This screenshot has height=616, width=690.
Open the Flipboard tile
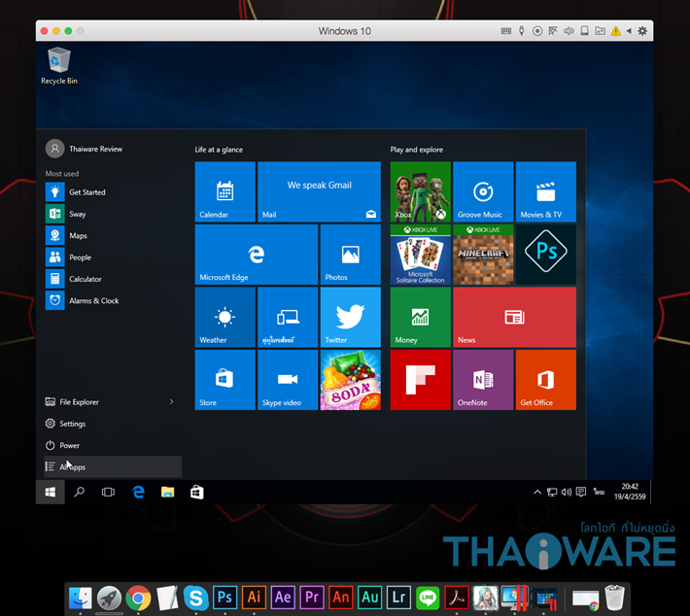pyautogui.click(x=420, y=380)
